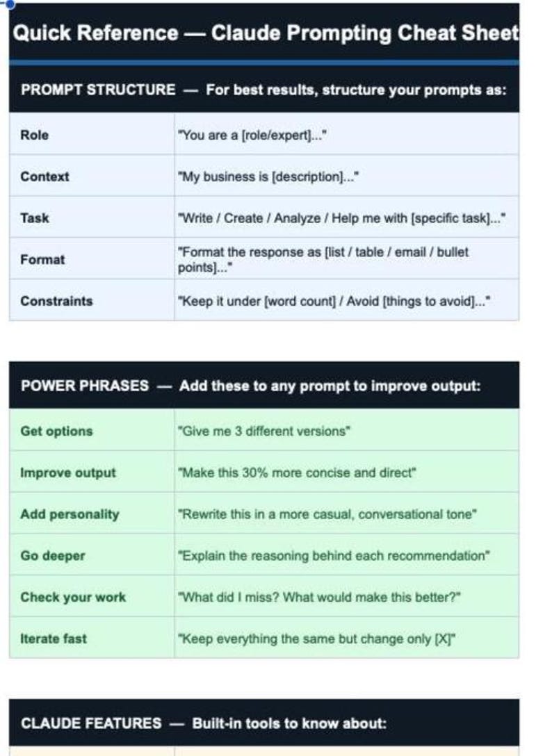Select the "You are a [role/expert]" cell
Screen dimensions: 552x756
click(x=346, y=135)
